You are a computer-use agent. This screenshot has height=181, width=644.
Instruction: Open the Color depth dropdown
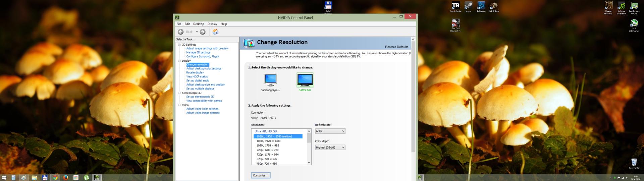point(330,147)
